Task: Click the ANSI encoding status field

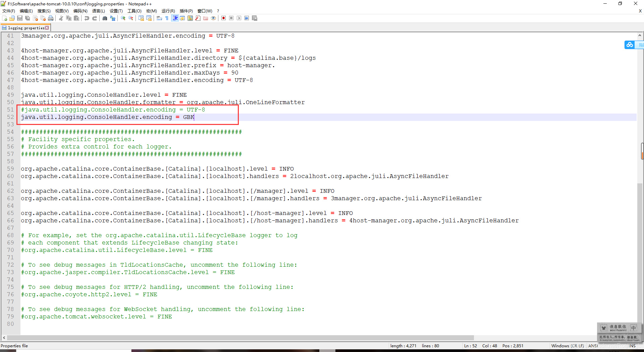Action: (x=593, y=346)
